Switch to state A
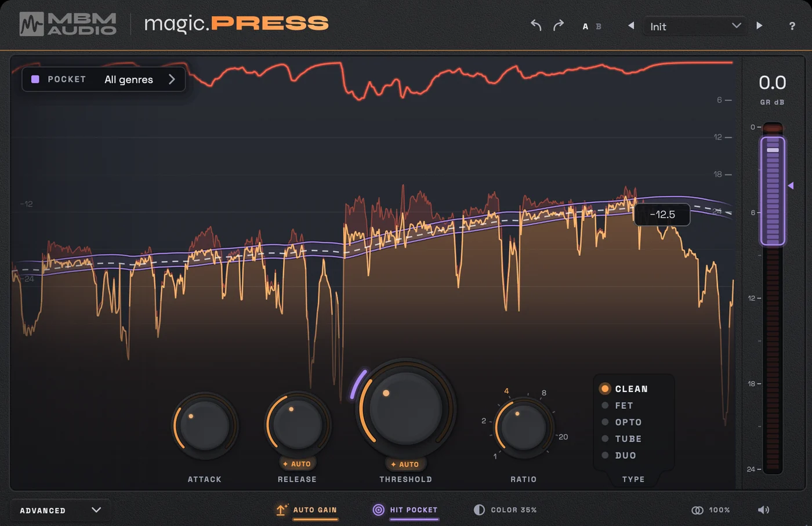Viewport: 812px width, 526px height. coord(585,26)
